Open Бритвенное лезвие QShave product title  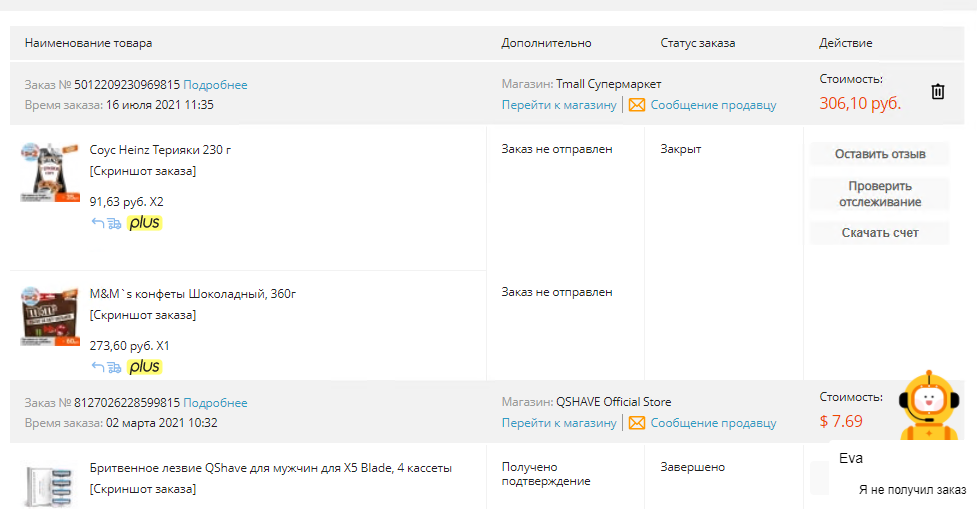pos(270,468)
